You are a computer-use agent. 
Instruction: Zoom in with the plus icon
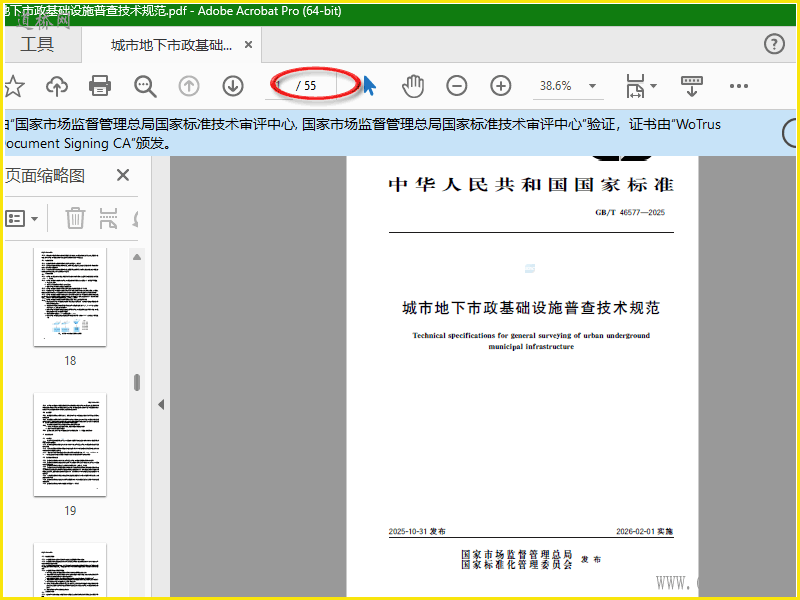point(501,86)
